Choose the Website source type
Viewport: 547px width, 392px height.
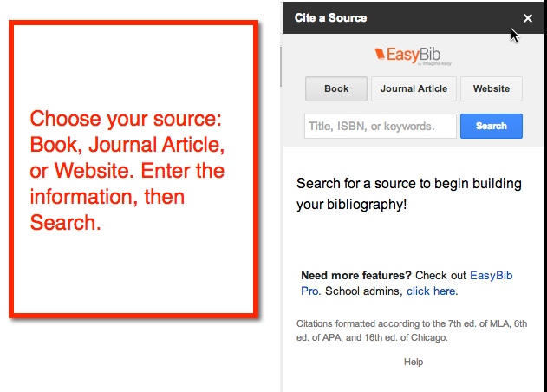(x=491, y=88)
